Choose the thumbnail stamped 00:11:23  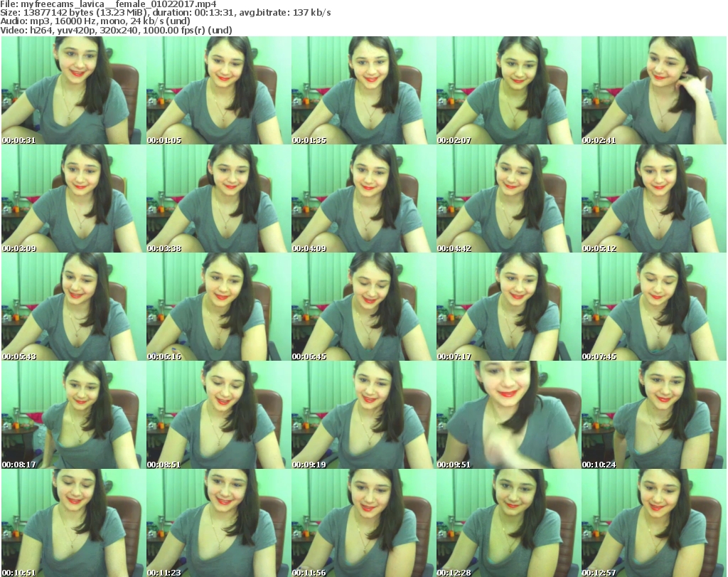(x=219, y=523)
